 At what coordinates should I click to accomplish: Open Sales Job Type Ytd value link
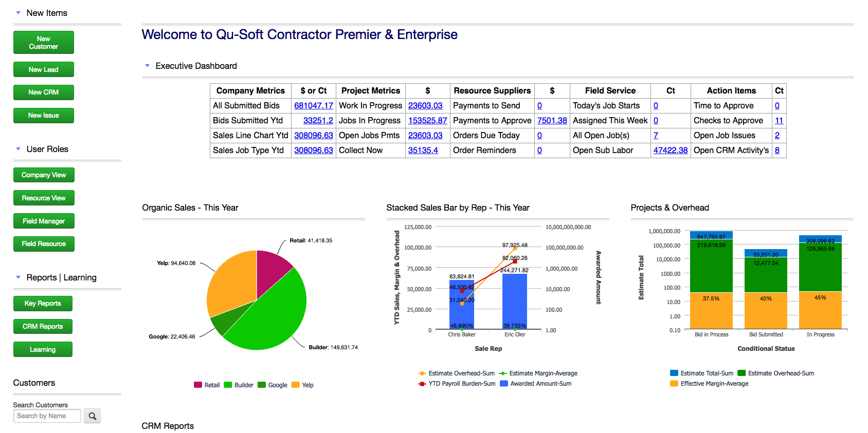click(x=314, y=150)
